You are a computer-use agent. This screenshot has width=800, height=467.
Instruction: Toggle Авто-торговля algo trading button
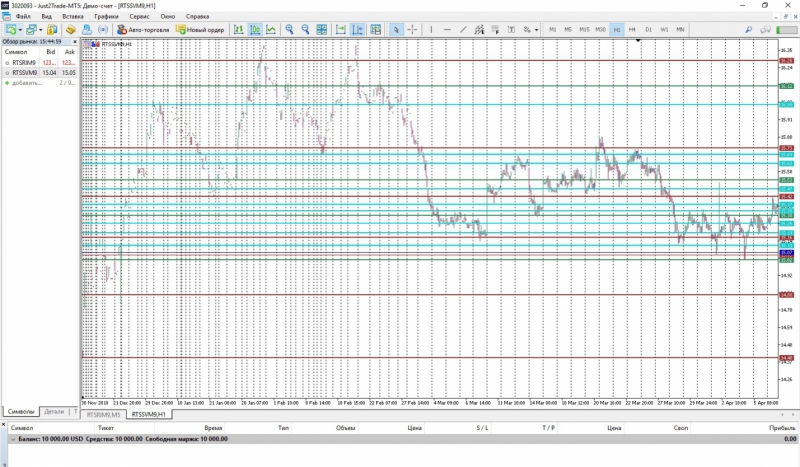(x=143, y=30)
